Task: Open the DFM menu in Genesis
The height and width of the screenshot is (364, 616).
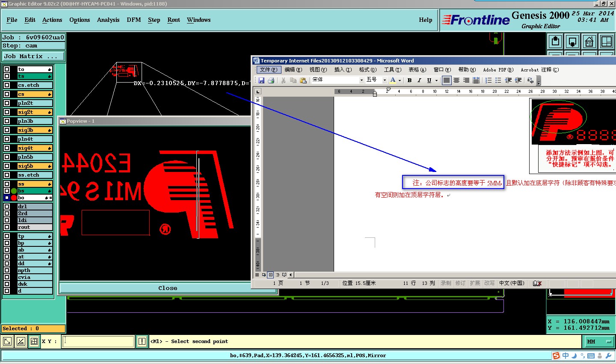Action: coord(134,20)
